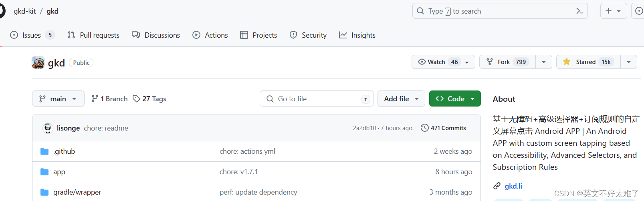Click the issues icon at top right
644x201 pixels.
(x=639, y=11)
